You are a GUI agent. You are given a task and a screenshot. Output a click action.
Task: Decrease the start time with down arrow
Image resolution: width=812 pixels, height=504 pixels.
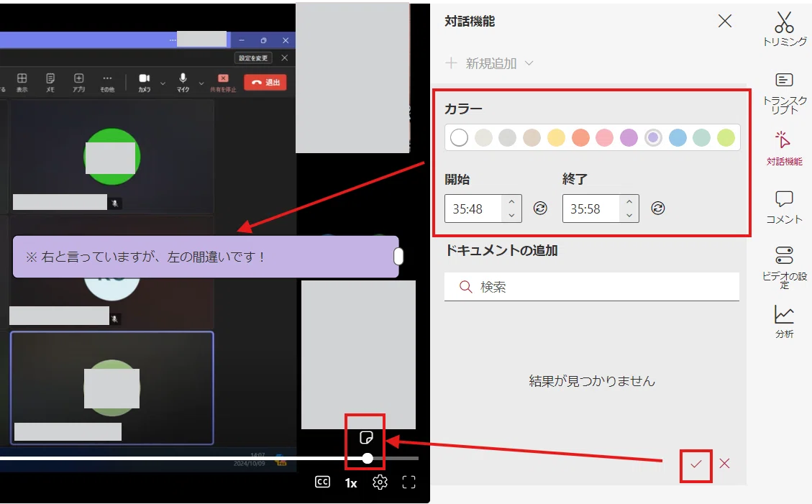coord(511,215)
